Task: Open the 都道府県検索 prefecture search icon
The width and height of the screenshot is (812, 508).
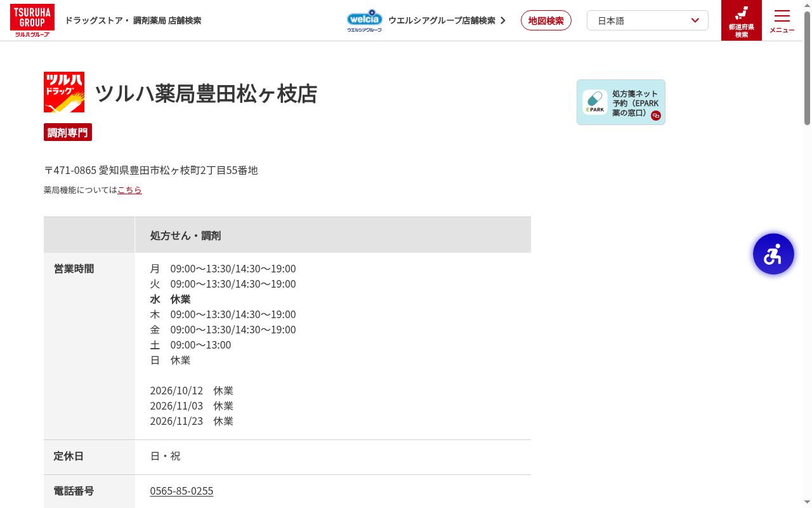Action: click(742, 20)
